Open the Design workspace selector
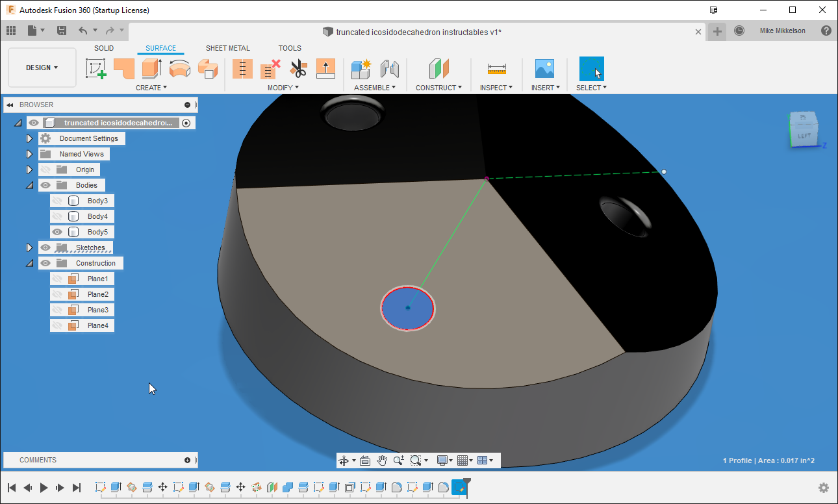The height and width of the screenshot is (504, 838). pos(42,67)
